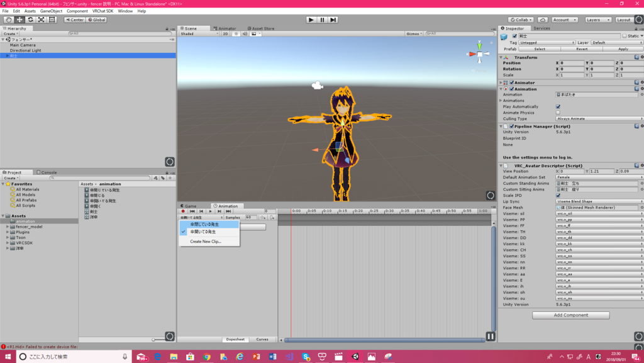Click the Pause button in top toolbar
644x363 pixels.
coord(322,20)
